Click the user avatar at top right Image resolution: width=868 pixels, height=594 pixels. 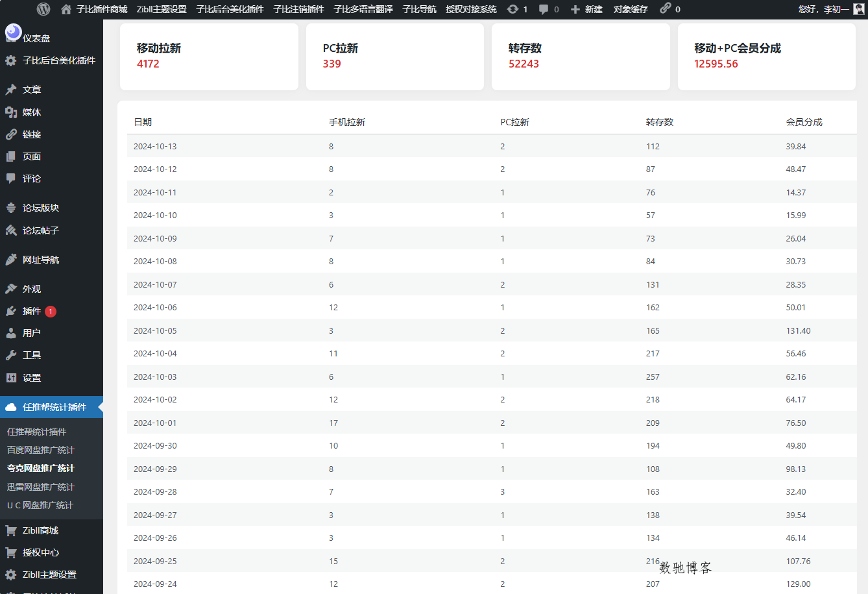pyautogui.click(x=859, y=9)
